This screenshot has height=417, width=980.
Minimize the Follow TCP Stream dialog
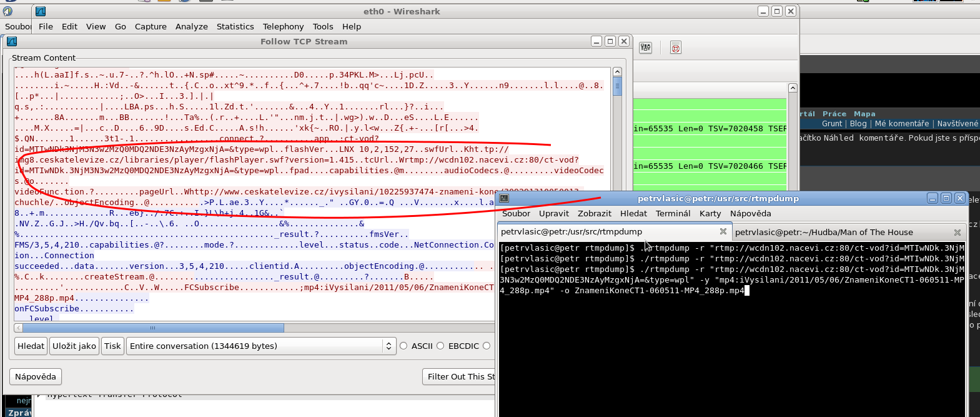(596, 41)
